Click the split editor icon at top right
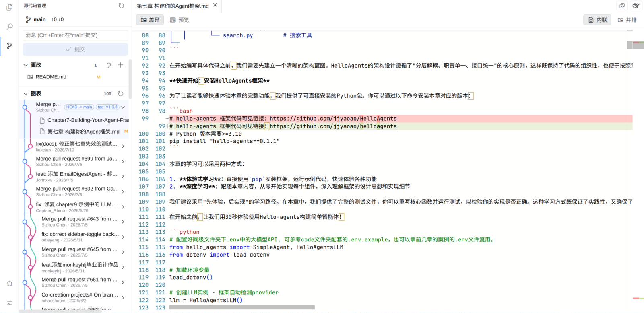644x313 pixels. pos(622,6)
